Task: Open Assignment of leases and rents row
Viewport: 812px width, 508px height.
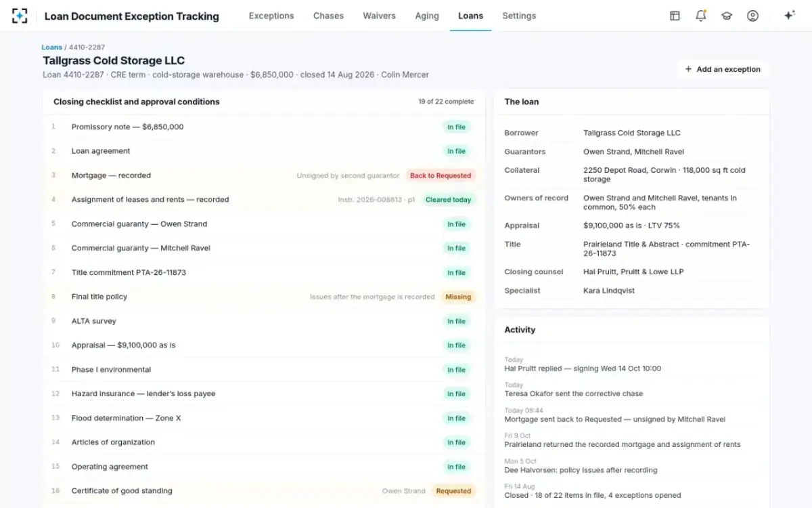Action: coord(264,200)
